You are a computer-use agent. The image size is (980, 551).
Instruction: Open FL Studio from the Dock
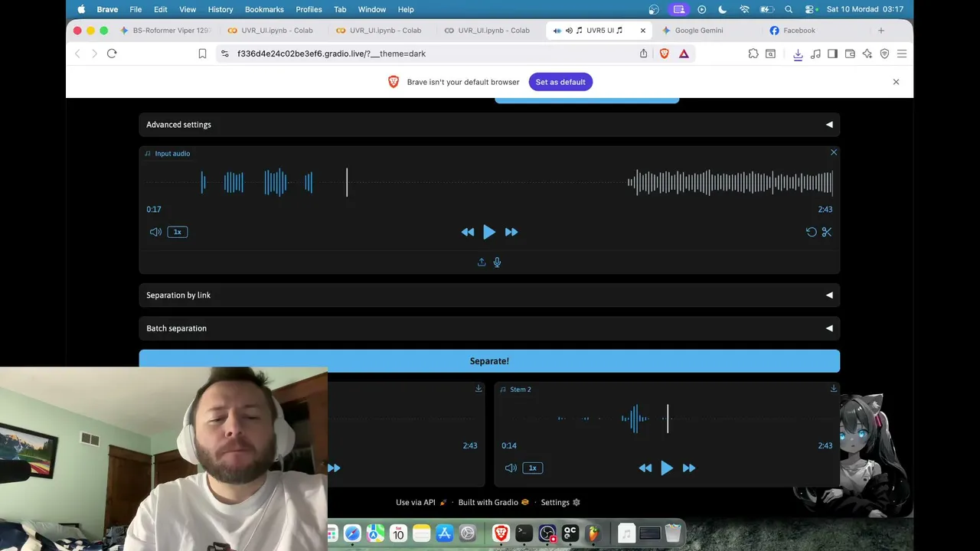point(593,533)
